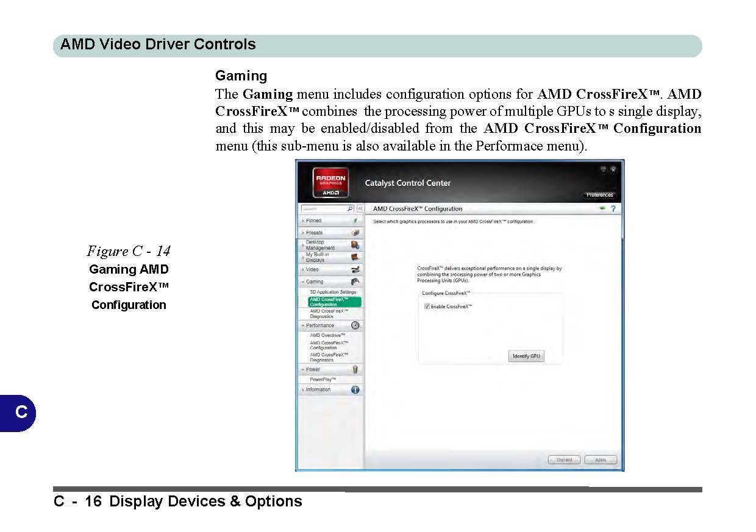756x532 pixels.
Task: Select the highlighted AMD CrossFireX Configuration item
Action: pyautogui.click(x=335, y=302)
